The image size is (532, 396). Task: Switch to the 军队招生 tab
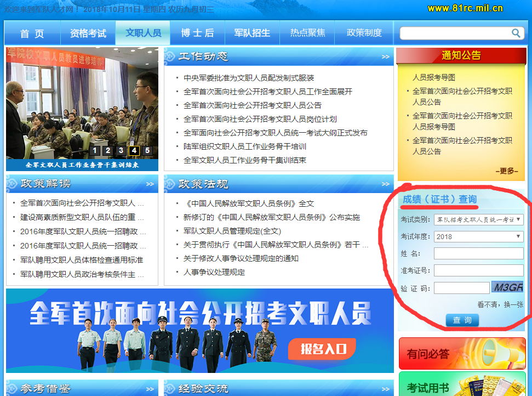coord(252,33)
